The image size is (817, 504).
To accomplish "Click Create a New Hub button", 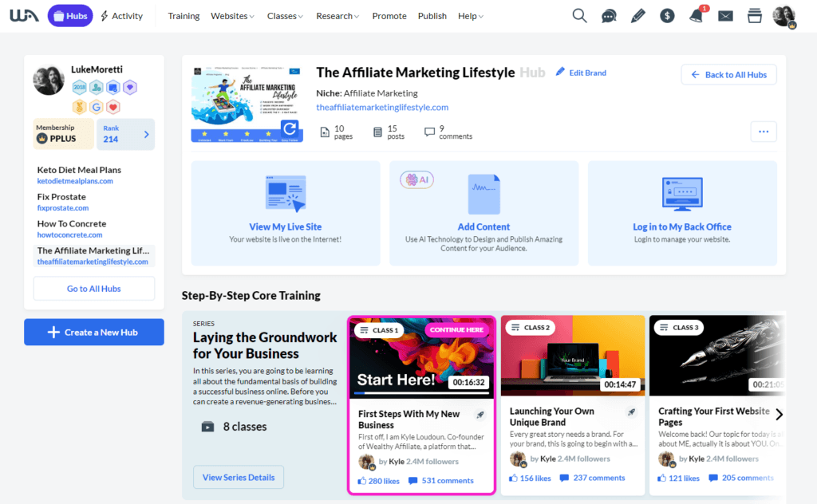I will 94,333.
